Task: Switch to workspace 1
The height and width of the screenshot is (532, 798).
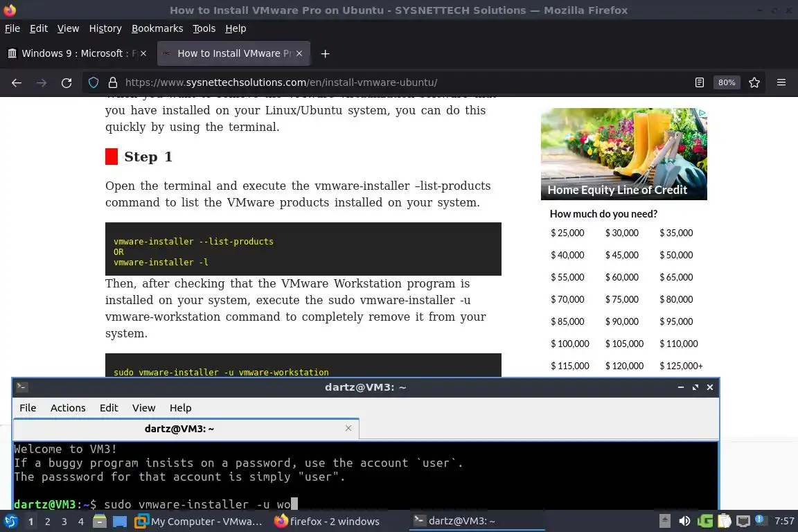Action: point(30,522)
